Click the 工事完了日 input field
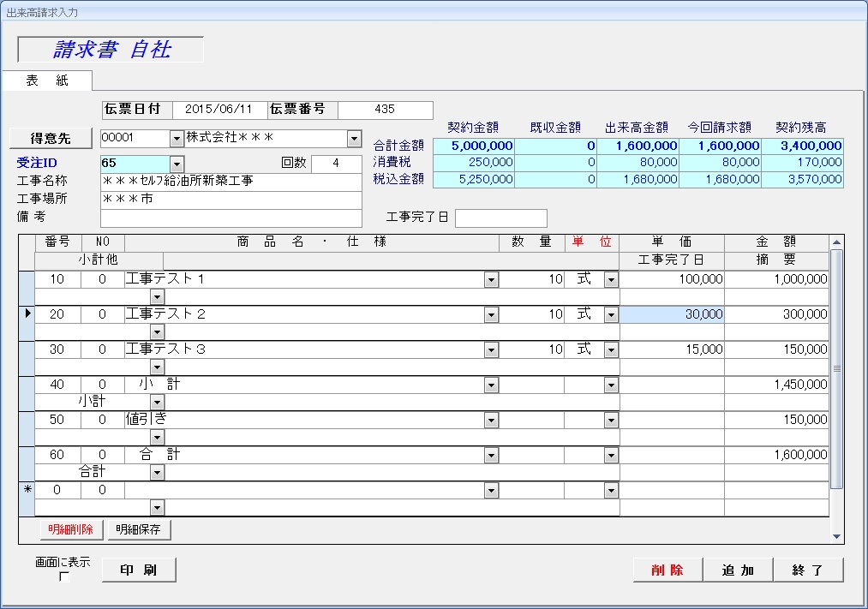The image size is (868, 609). 500,218
